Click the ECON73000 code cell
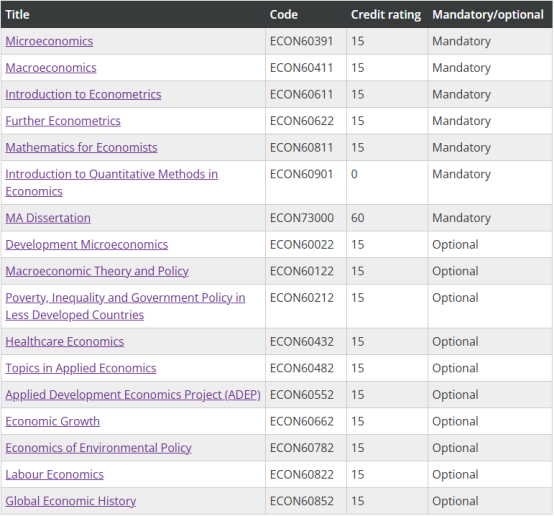Screen dimensions: 554x516 (x=301, y=218)
